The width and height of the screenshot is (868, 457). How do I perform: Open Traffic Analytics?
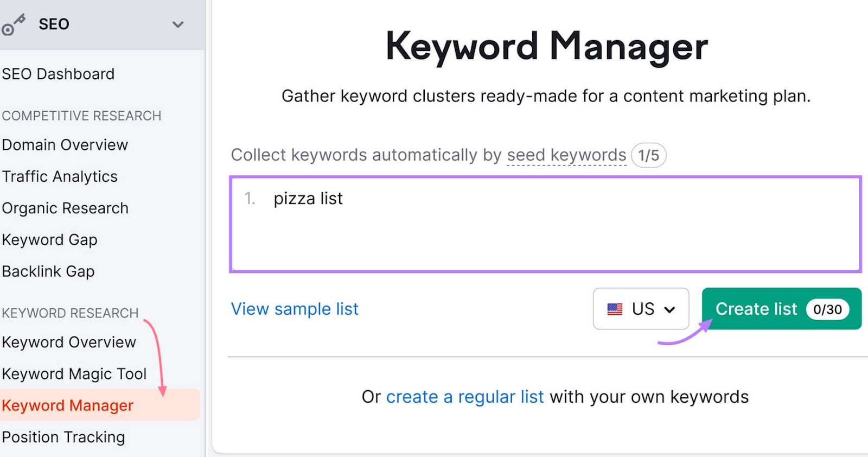coord(60,176)
